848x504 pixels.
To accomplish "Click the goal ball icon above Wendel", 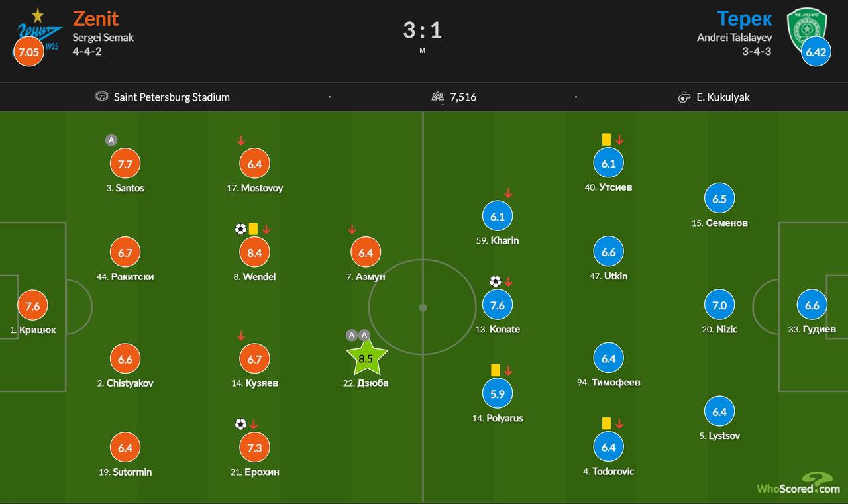I will [x=240, y=229].
